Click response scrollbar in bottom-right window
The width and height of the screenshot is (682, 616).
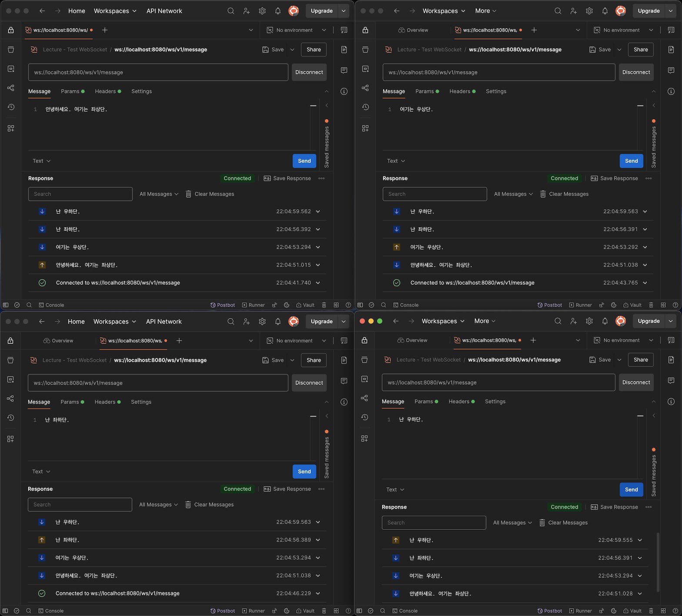(658, 562)
